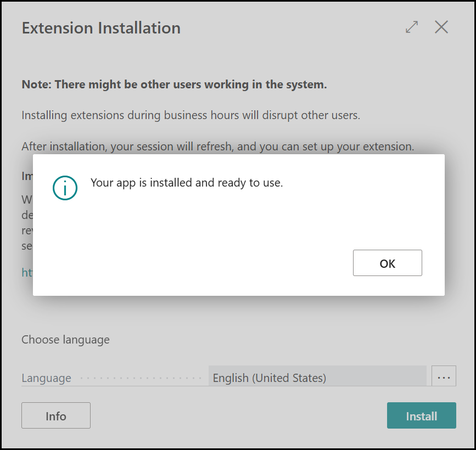Screen dimensions: 476x450
Task: Click the bold note about other users
Action: (174, 85)
